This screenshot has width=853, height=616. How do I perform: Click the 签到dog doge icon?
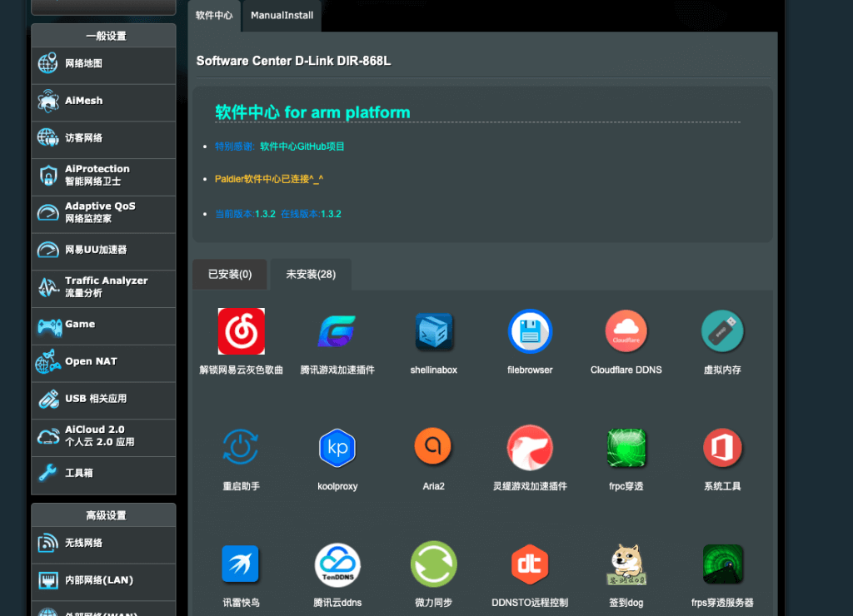click(626, 564)
